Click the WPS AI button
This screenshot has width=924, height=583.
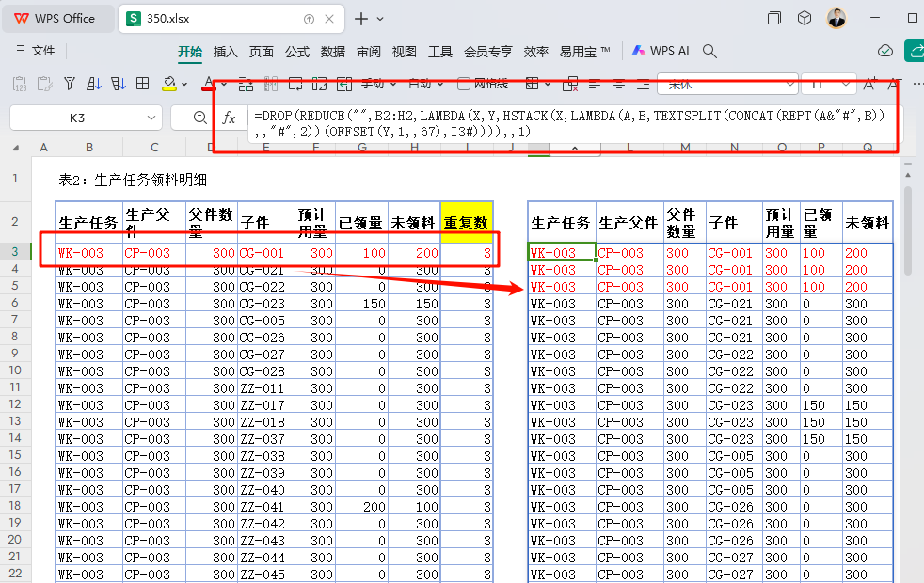click(x=660, y=51)
